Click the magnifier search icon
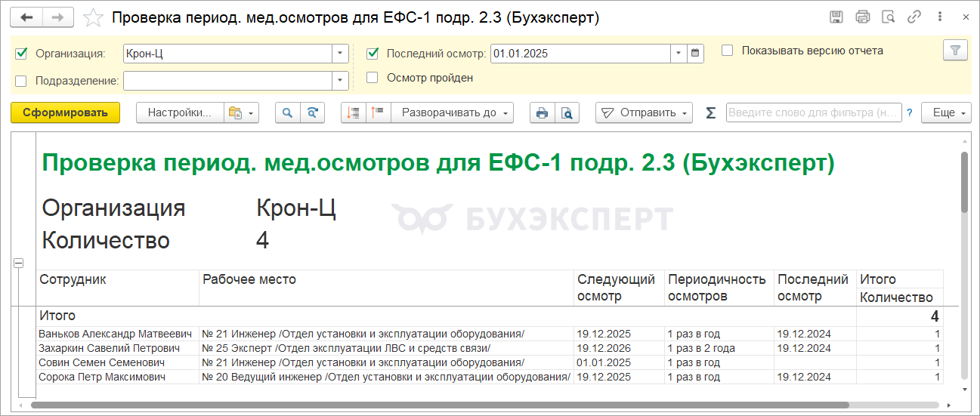The image size is (980, 416). coord(287,112)
